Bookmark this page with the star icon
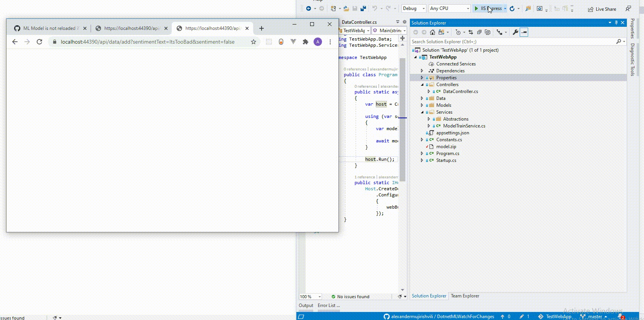The image size is (644, 320). coord(254,42)
